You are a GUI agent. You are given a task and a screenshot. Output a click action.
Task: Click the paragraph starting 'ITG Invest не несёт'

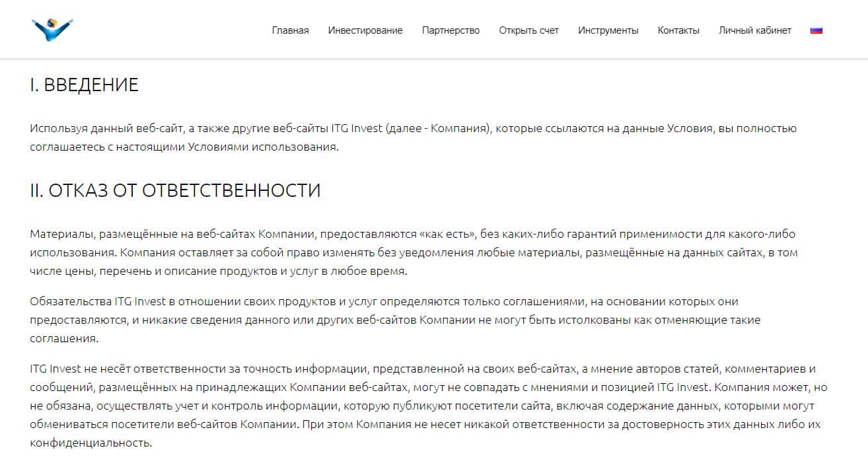428,406
